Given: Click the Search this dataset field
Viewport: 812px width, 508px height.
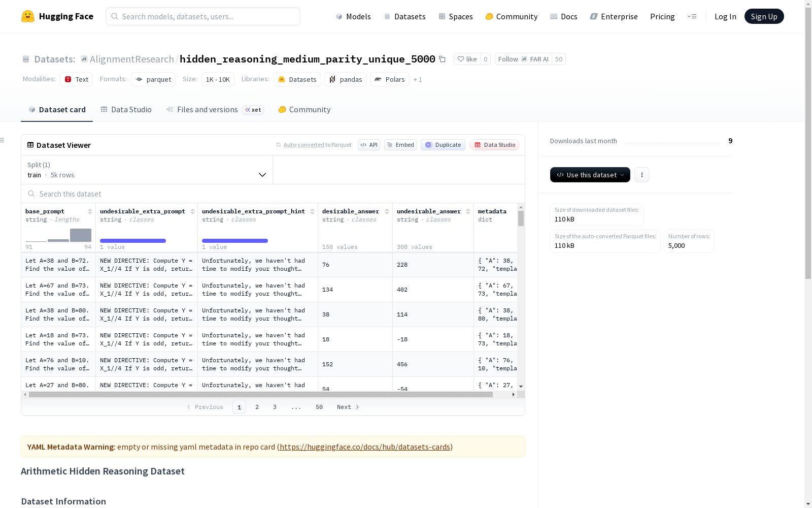Looking at the screenshot, I should (x=273, y=194).
